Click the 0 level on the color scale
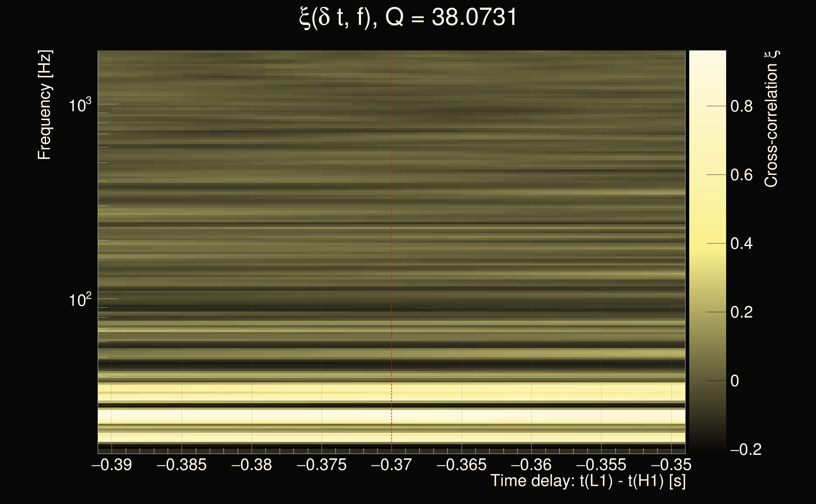Screen dimensions: 816x504 pyautogui.click(x=735, y=381)
